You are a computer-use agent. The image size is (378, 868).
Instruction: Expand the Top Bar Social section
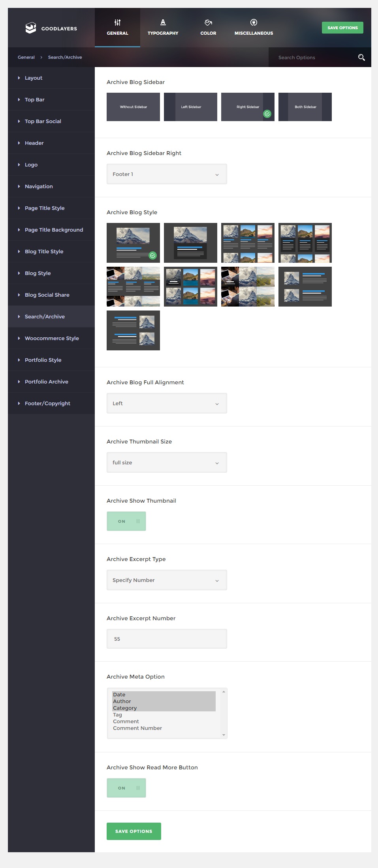[x=51, y=121]
